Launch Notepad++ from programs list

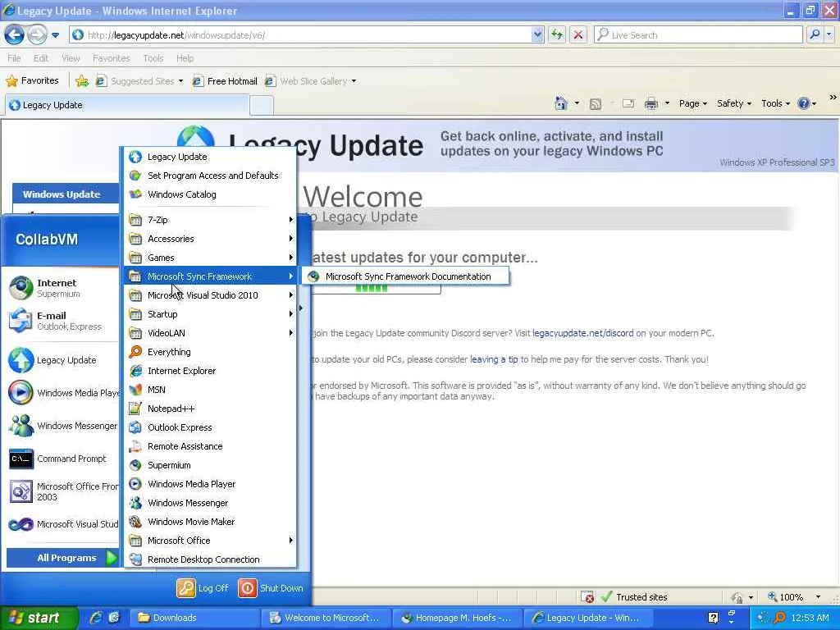[x=210, y=409]
